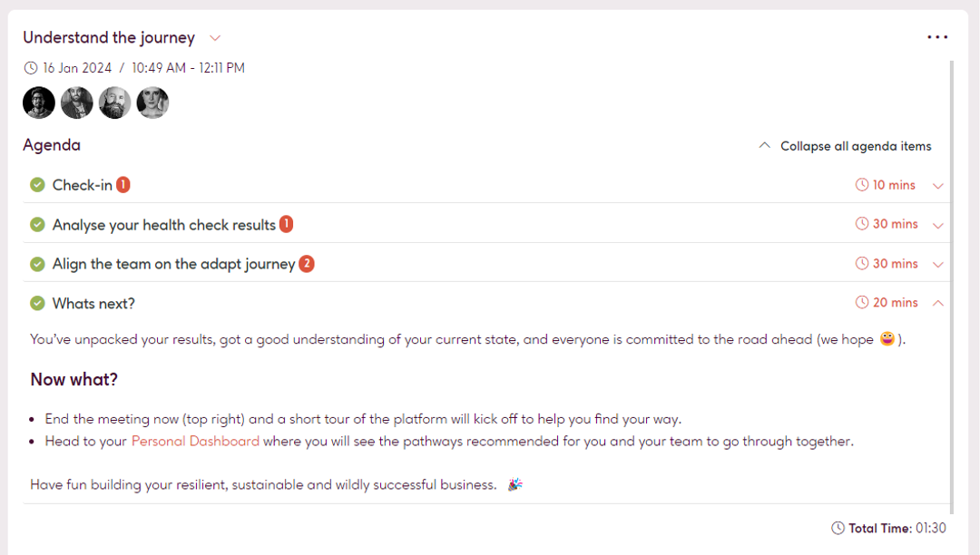Click the fourth participant avatar

click(152, 102)
